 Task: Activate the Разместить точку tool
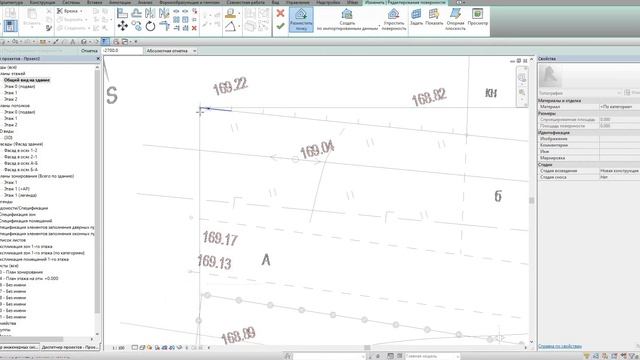301,19
